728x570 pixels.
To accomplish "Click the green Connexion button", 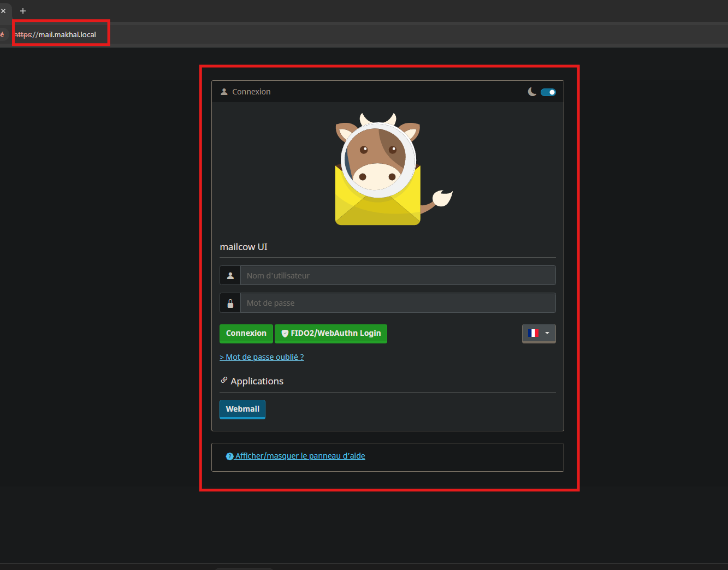I will [x=246, y=334].
